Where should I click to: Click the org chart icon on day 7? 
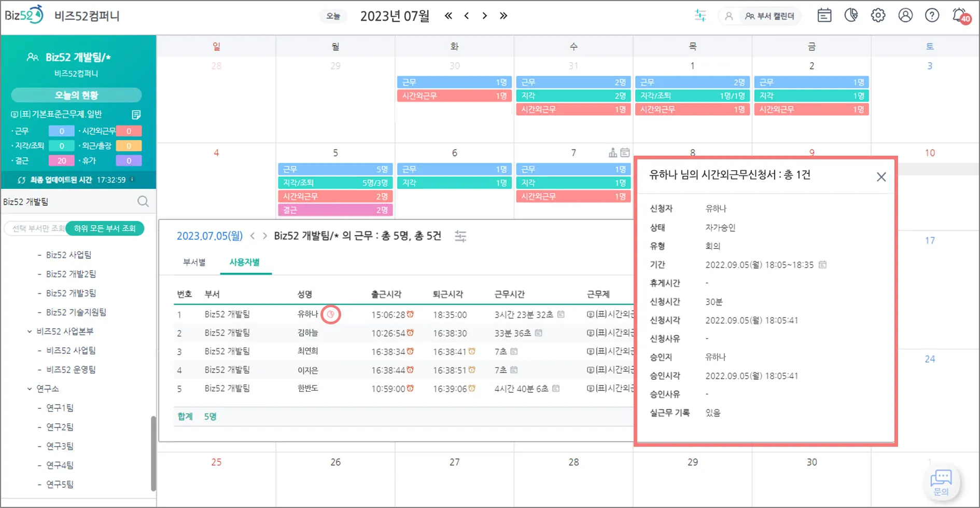tap(613, 153)
